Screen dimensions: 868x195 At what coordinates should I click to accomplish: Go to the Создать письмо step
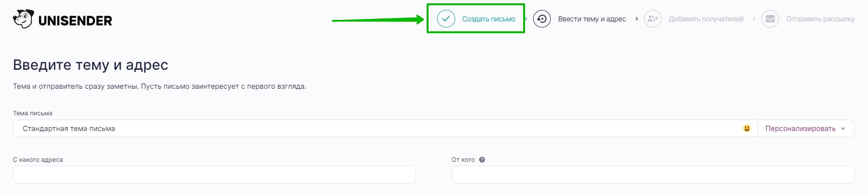[488, 19]
